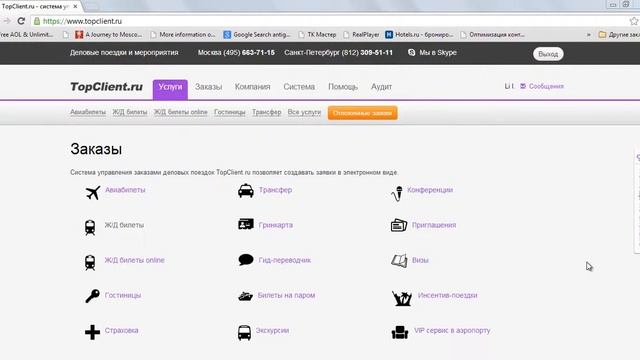Click the Деловые поездки и мероприятия text

[124, 52]
